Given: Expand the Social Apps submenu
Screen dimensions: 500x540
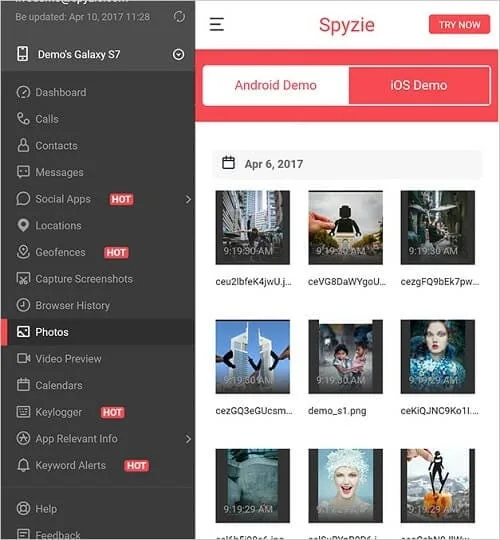Looking at the screenshot, I should [188, 199].
